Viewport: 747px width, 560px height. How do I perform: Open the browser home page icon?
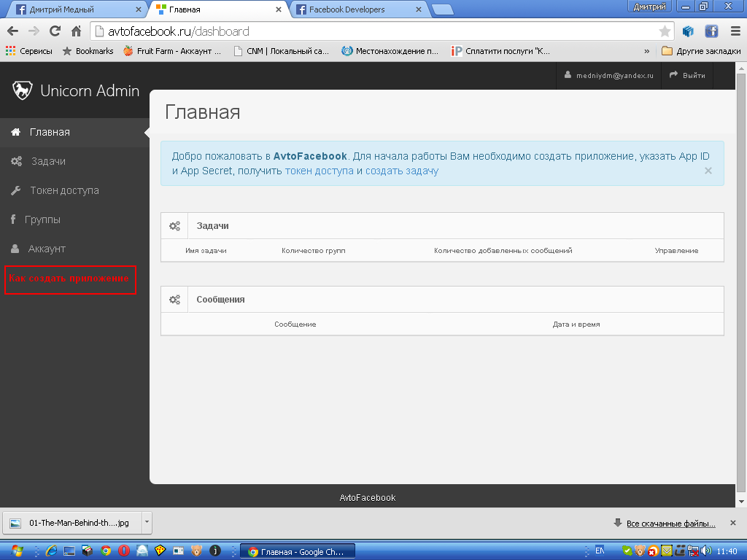76,31
